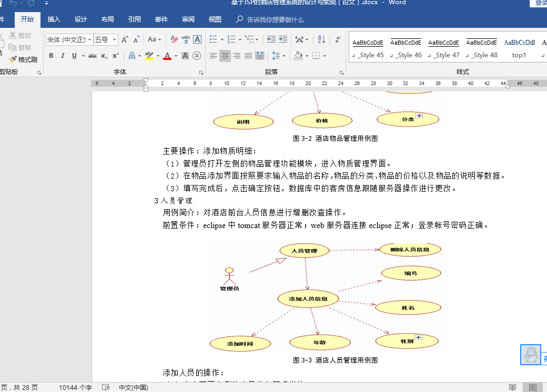Toggle center alignment button
The image size is (547, 392).
(225, 56)
